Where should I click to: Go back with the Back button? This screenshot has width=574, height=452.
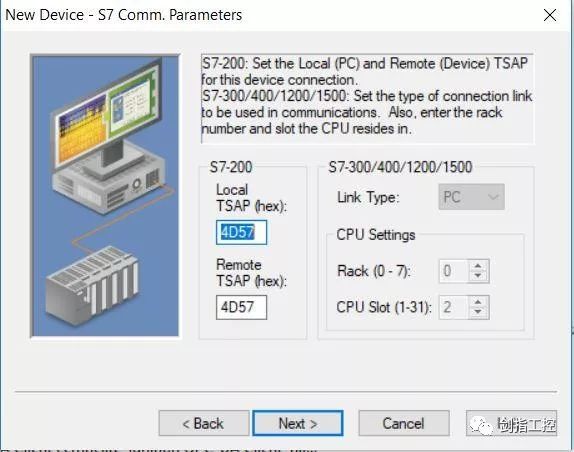(204, 423)
